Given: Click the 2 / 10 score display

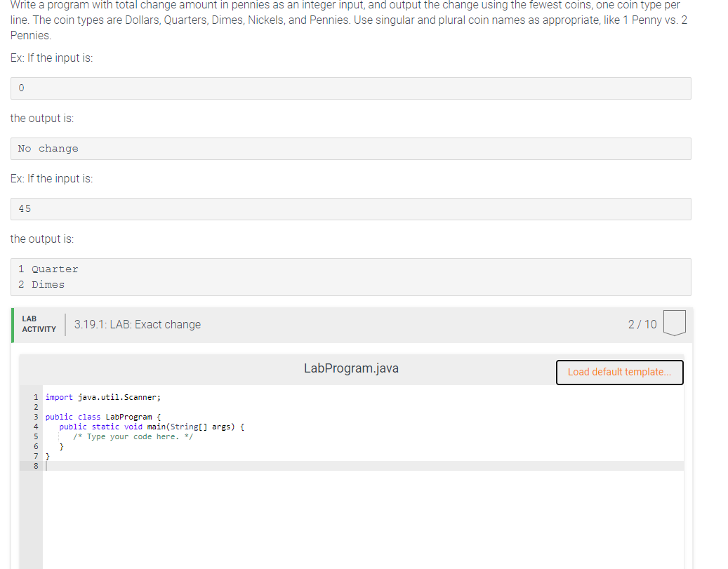Looking at the screenshot, I should pos(642,324).
